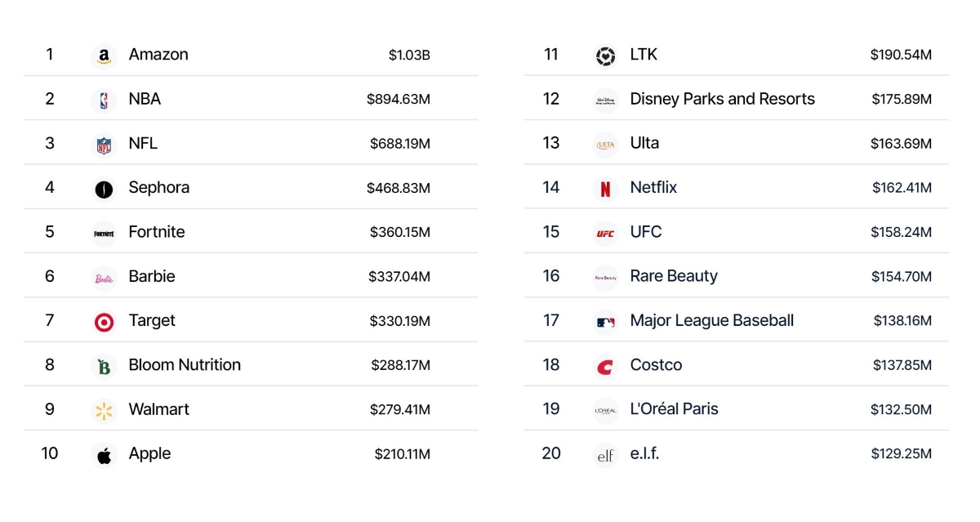This screenshot has height=522, width=980.
Task: Select the Sephora brand name
Action: pyautogui.click(x=158, y=187)
